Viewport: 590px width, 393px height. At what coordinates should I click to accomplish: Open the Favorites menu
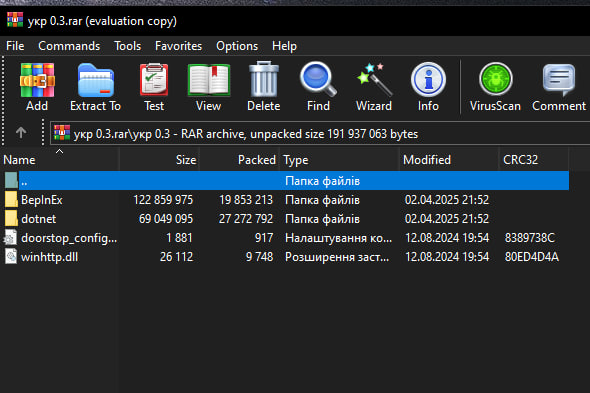click(x=178, y=46)
